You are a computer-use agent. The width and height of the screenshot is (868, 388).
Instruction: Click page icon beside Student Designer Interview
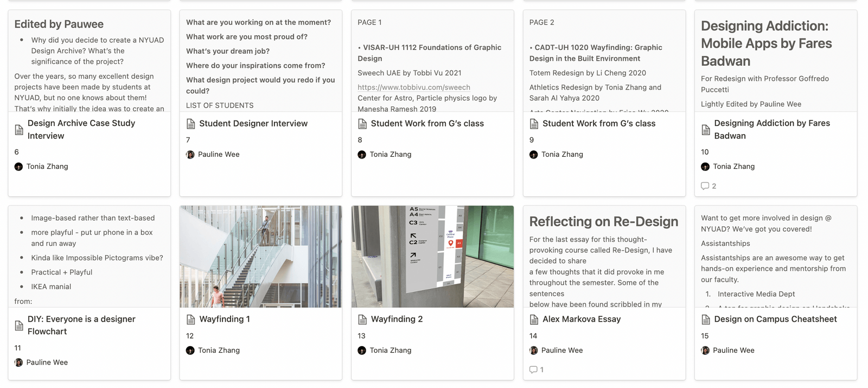point(190,124)
